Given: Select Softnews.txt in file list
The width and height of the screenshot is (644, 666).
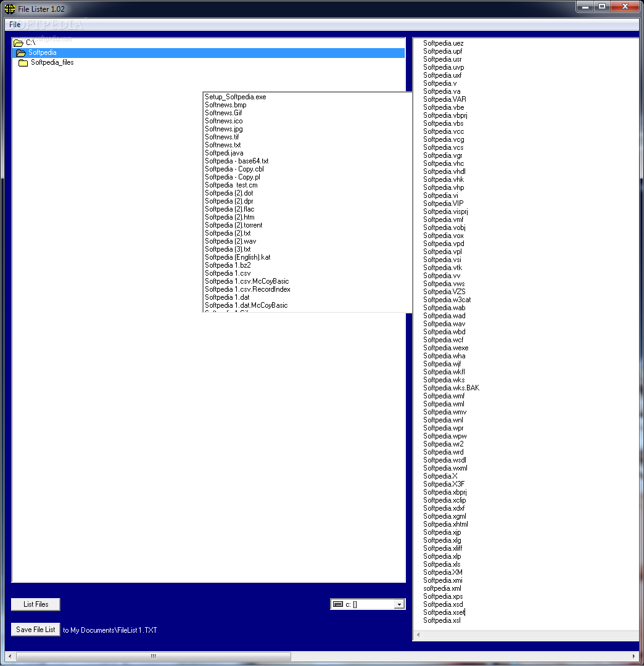Looking at the screenshot, I should click(x=223, y=146).
